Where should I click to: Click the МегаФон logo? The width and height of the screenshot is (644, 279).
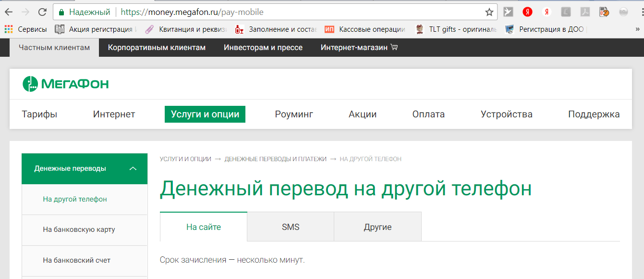click(66, 84)
